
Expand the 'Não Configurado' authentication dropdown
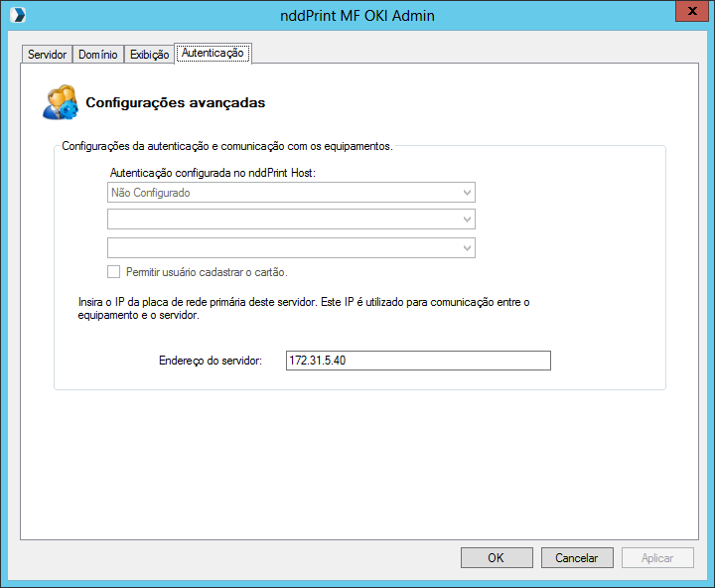pos(290,193)
